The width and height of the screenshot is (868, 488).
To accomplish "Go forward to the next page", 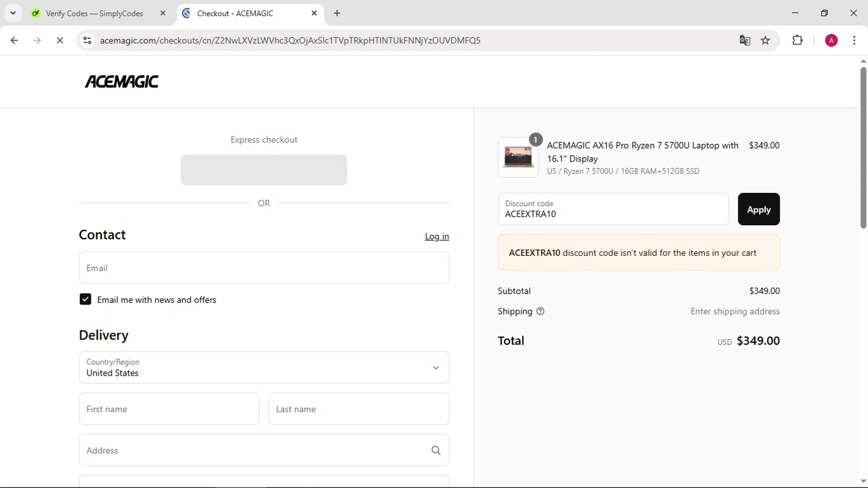I will pos(37,41).
